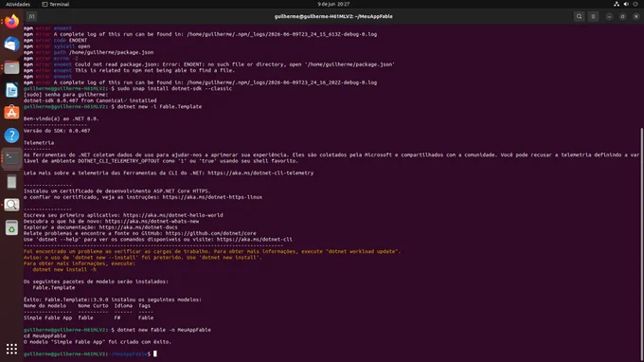Viewport: 644px width, 362px height.
Task: Click the 'cd MeuAppFable' line
Action: (45, 336)
